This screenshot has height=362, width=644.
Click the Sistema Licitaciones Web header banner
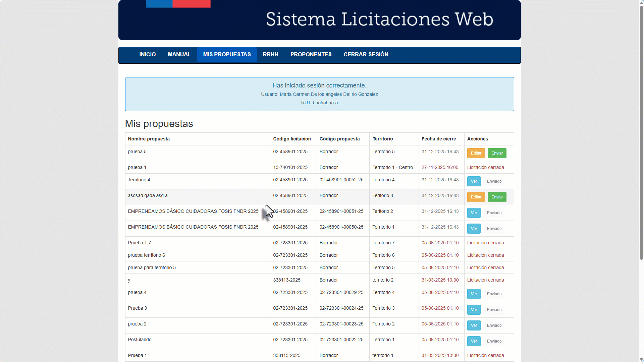379,19
